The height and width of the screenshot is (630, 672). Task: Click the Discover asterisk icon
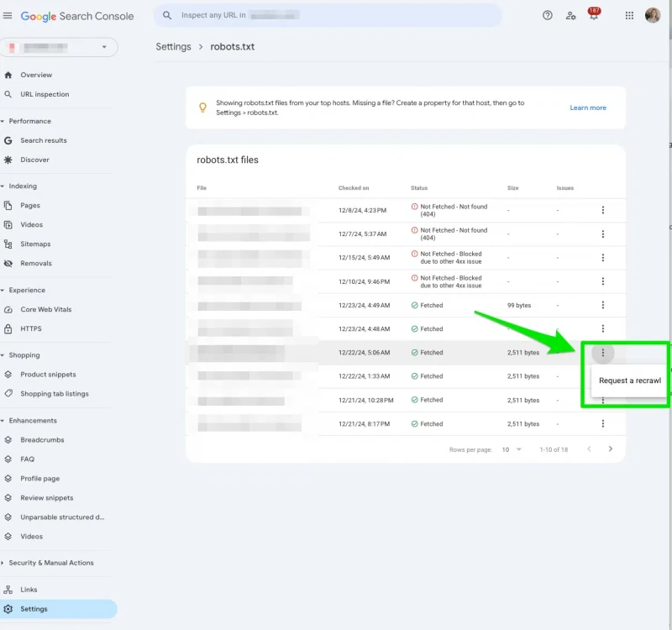pyautogui.click(x=8, y=160)
